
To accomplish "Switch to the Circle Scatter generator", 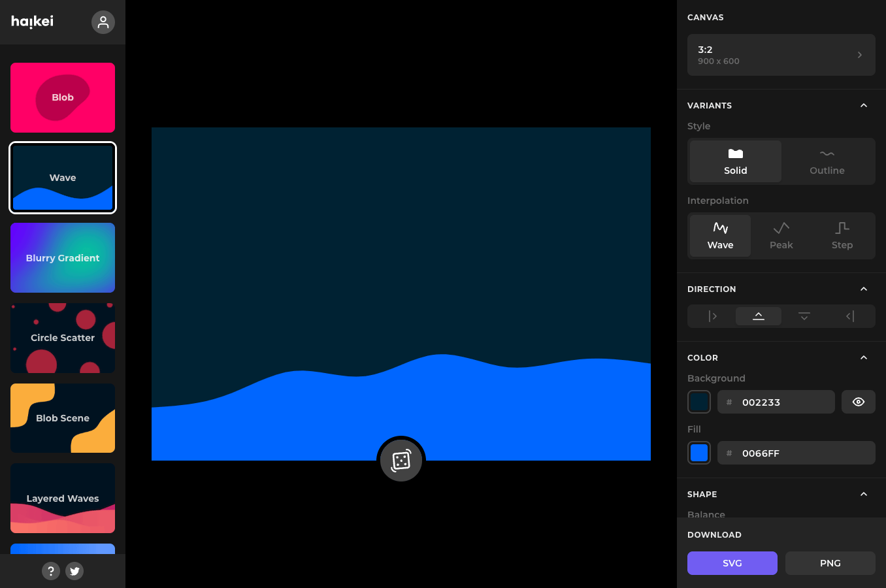I will coord(62,338).
